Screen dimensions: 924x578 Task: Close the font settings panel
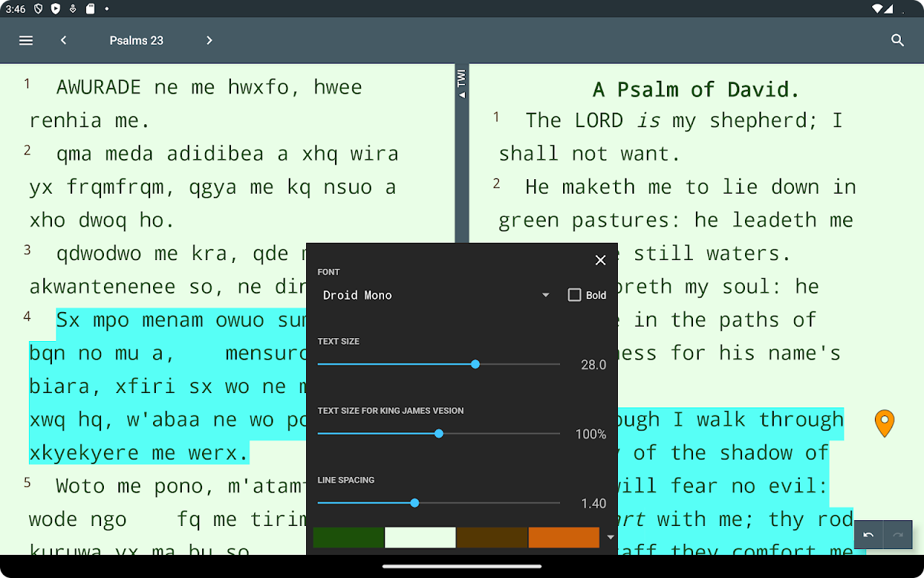coord(600,260)
